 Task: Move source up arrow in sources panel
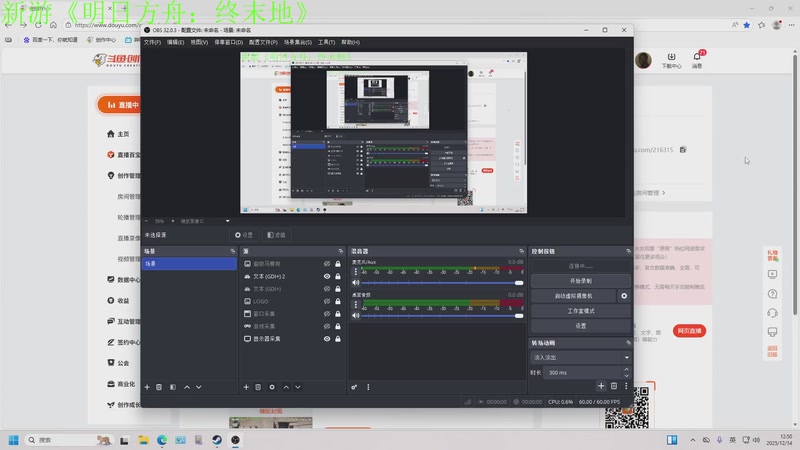tap(286, 387)
